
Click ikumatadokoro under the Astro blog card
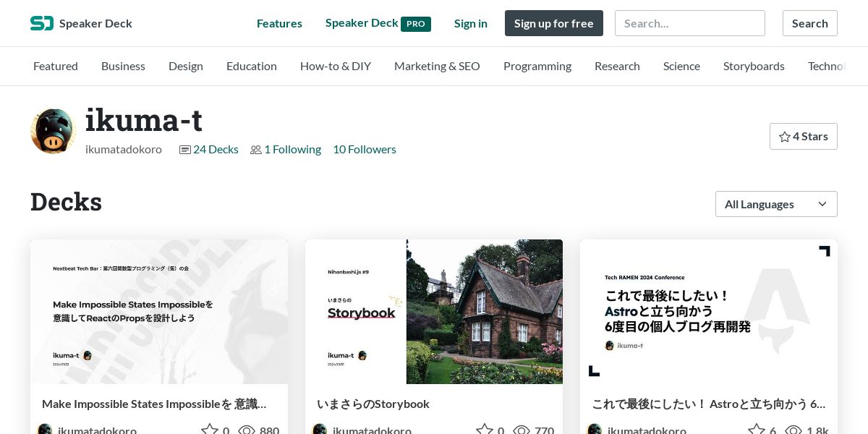[x=647, y=430]
